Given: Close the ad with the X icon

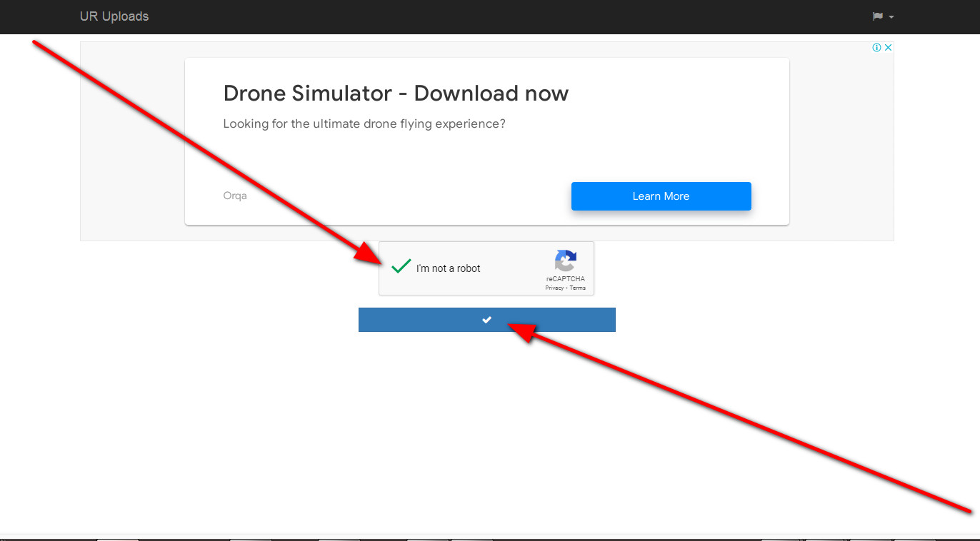Looking at the screenshot, I should coord(889,48).
